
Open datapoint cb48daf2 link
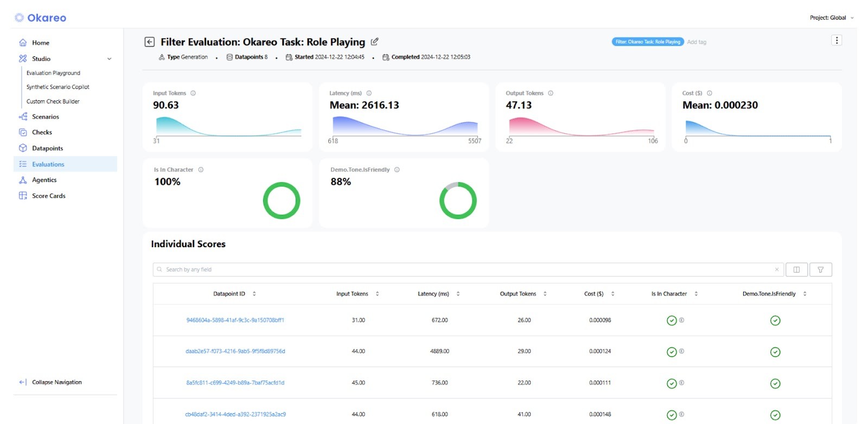pyautogui.click(x=235, y=414)
